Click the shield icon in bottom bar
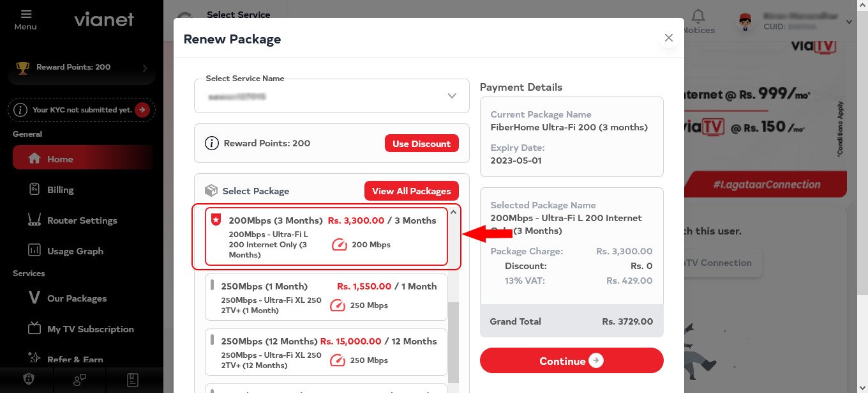 coord(28,380)
